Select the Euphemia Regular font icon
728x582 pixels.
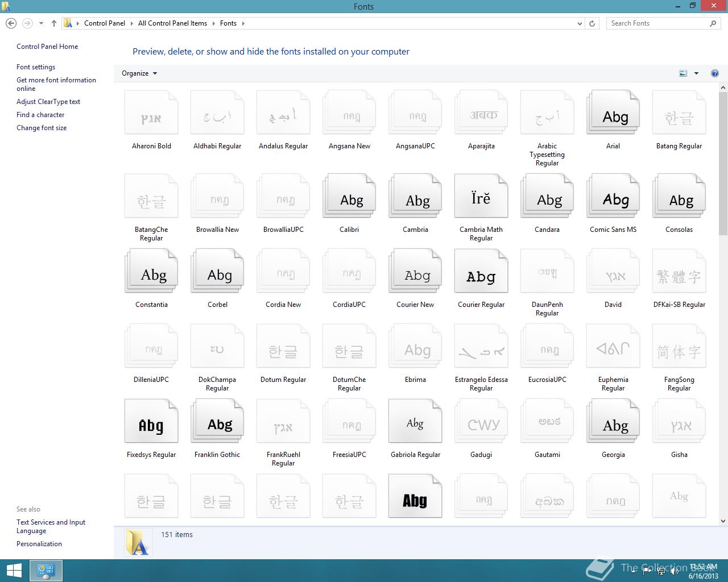tap(613, 346)
